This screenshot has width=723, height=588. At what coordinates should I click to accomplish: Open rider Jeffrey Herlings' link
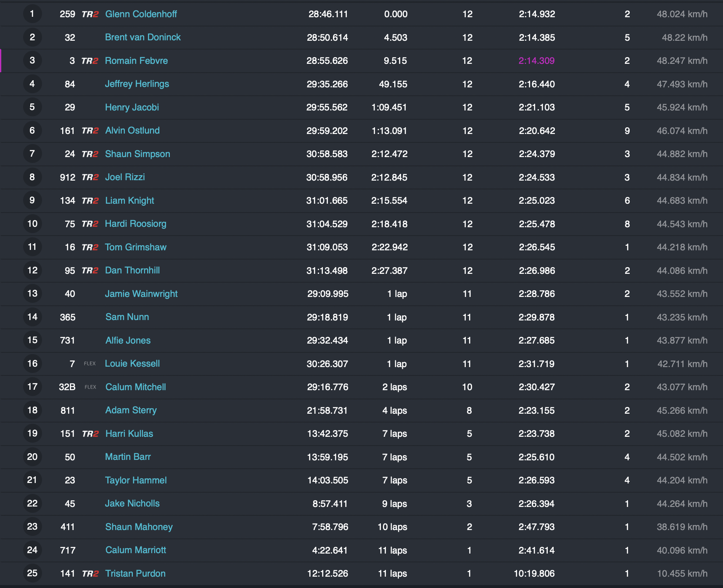137,84
